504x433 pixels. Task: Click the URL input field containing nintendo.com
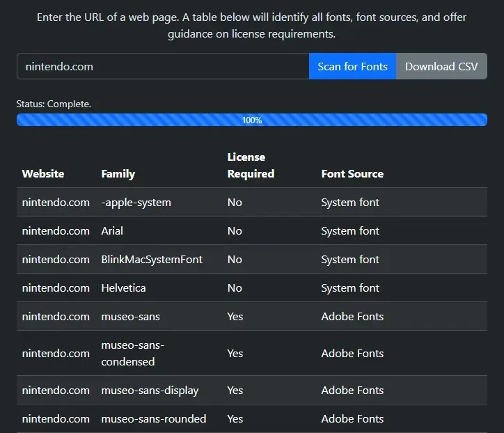tap(163, 67)
